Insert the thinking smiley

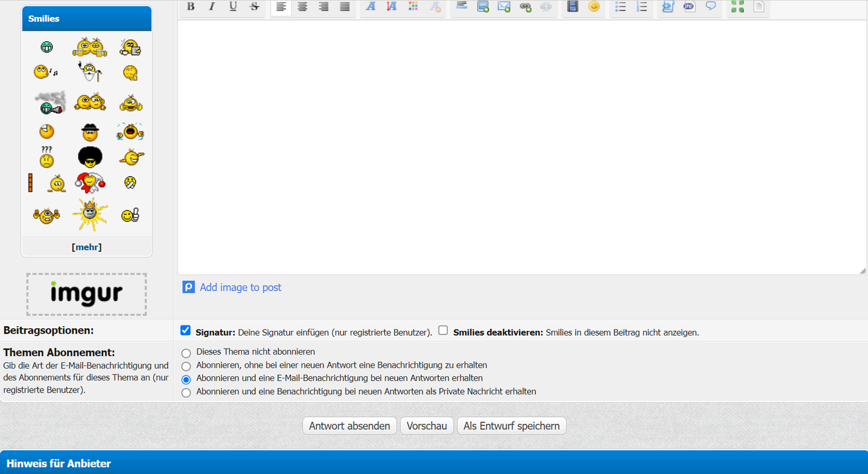130,73
